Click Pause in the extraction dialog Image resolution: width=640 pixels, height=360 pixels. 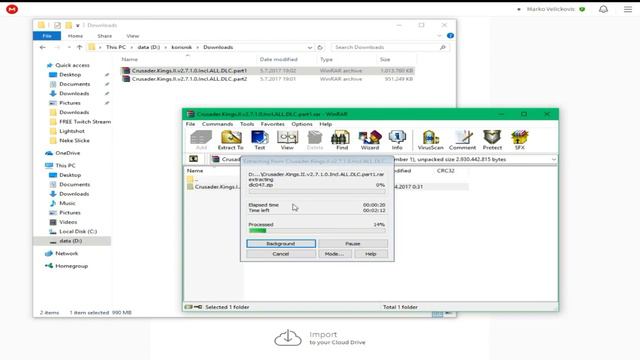point(353,244)
